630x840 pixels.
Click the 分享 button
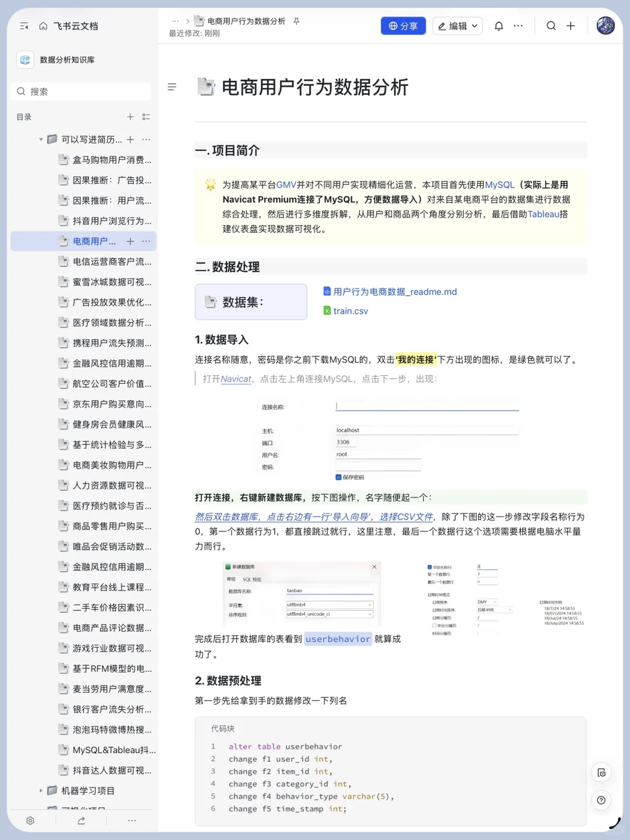point(403,26)
